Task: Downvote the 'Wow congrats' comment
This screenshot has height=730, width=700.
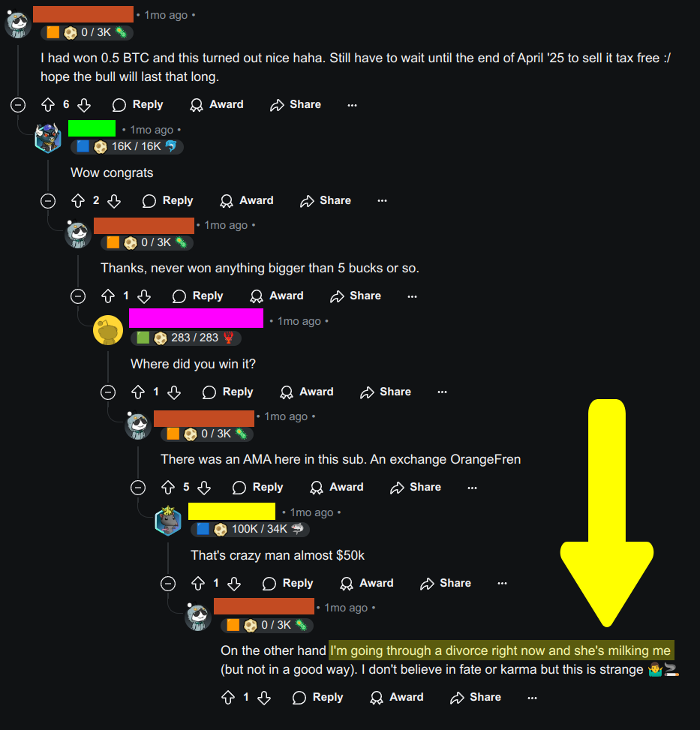Action: coord(114,201)
